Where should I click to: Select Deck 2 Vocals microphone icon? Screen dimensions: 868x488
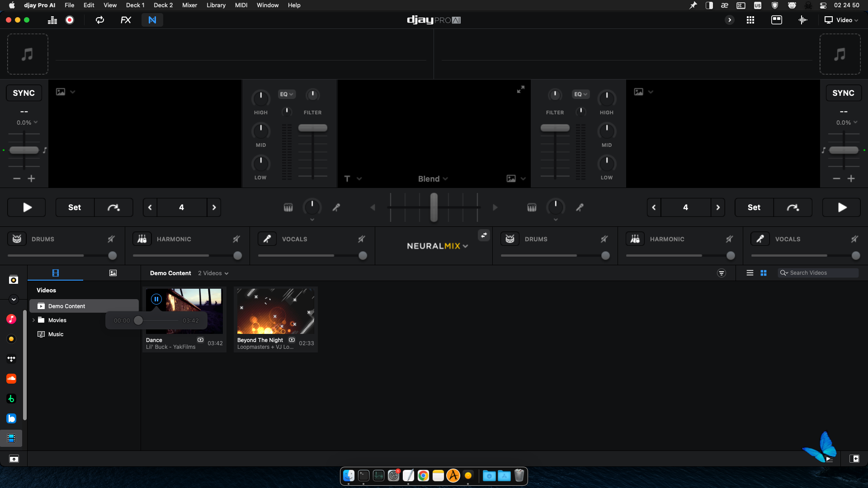pos(760,239)
